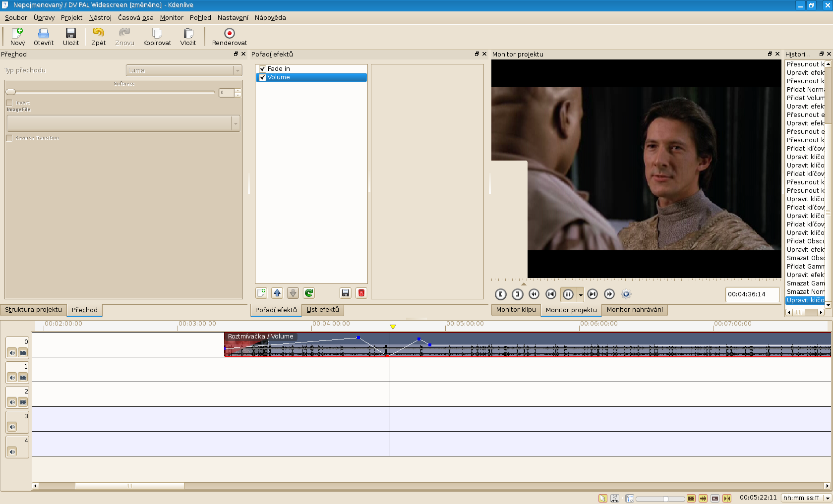Delete the selected effect with red icon

[361, 293]
